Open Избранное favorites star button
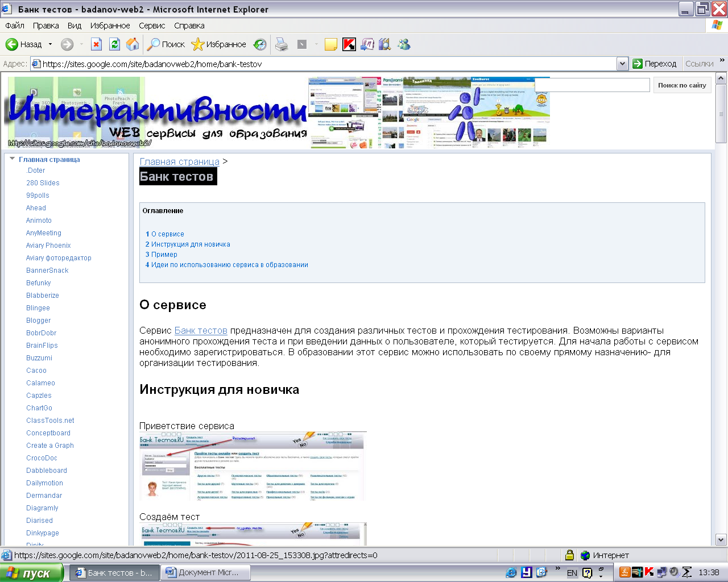728x582 pixels. tap(219, 44)
